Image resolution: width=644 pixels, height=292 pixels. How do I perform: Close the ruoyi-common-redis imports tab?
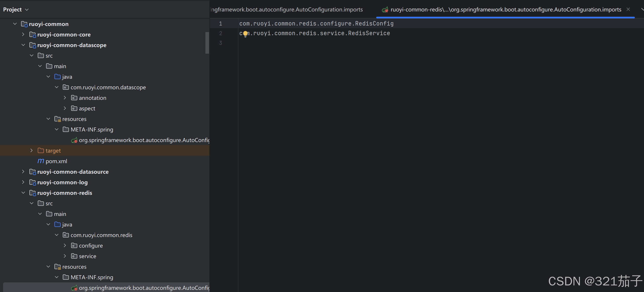click(x=628, y=9)
